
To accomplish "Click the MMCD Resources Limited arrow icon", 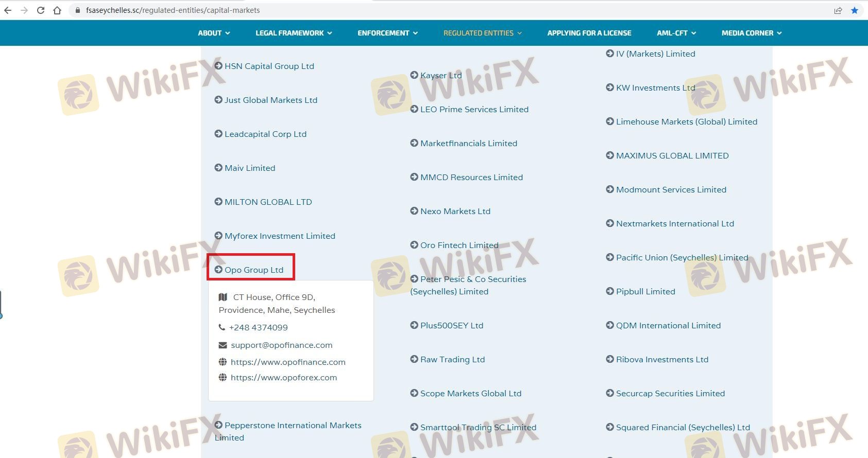I will pyautogui.click(x=414, y=177).
